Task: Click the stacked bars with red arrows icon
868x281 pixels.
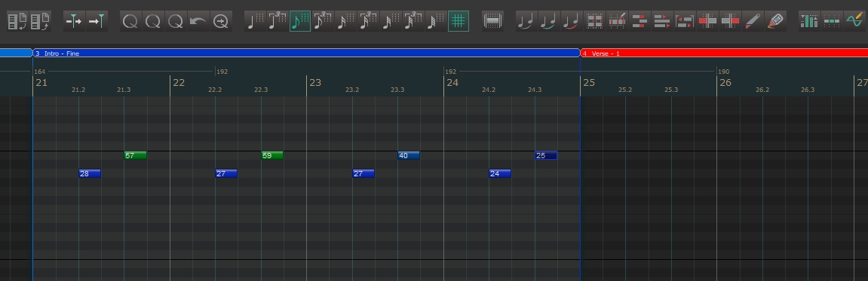Action: click(663, 22)
